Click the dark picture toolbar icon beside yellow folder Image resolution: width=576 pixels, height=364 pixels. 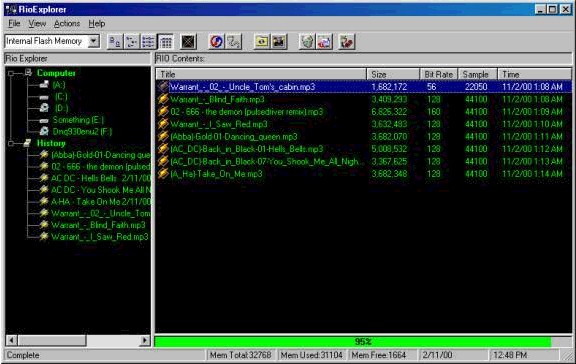click(x=279, y=42)
